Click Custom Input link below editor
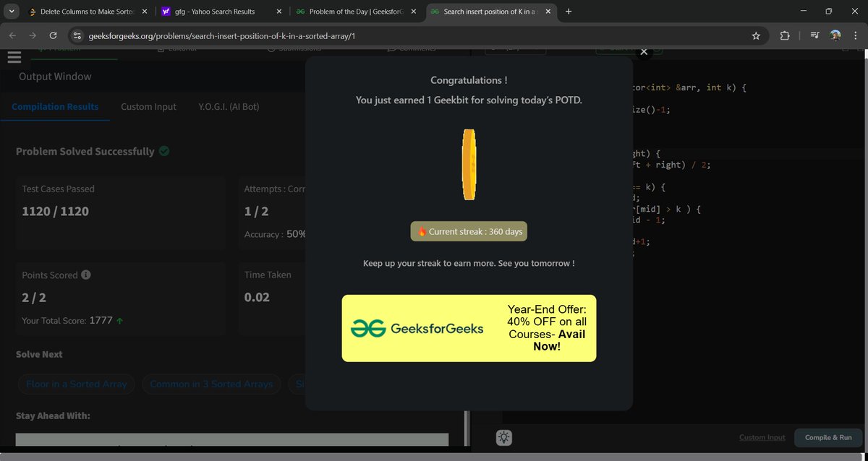Viewport: 868px width, 461px height. [762, 438]
